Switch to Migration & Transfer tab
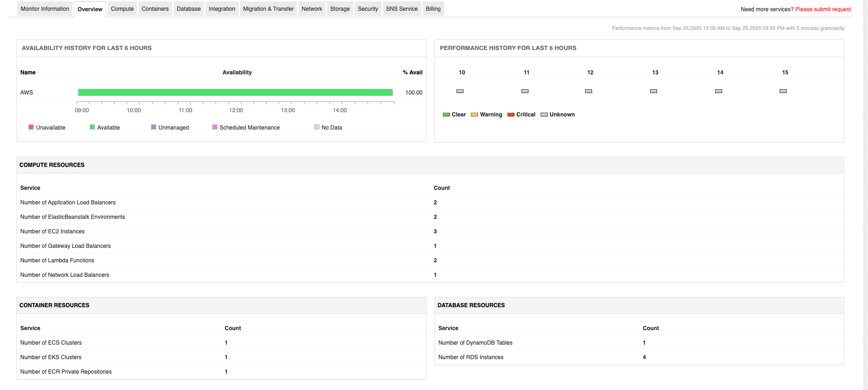The image size is (868, 390). pyautogui.click(x=268, y=9)
